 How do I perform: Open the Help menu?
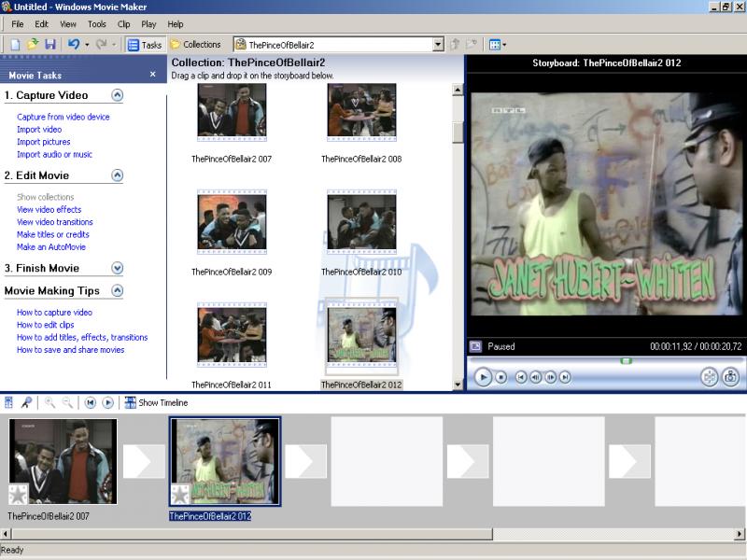pos(176,24)
